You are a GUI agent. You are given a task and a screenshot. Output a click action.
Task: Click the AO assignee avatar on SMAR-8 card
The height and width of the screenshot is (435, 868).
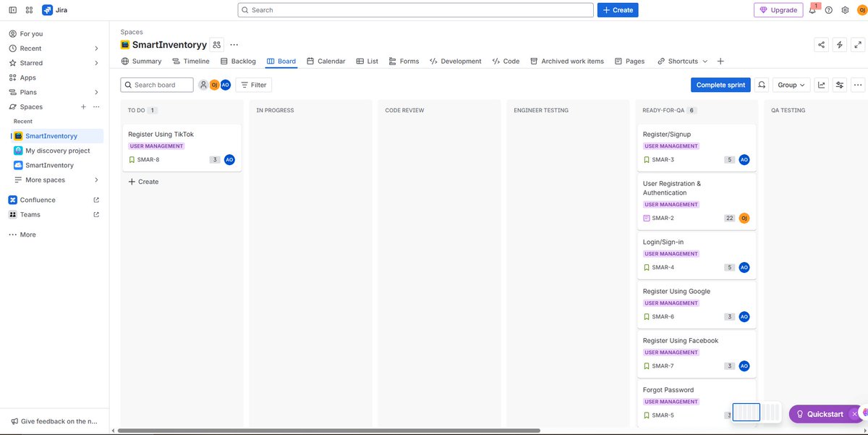[229, 160]
